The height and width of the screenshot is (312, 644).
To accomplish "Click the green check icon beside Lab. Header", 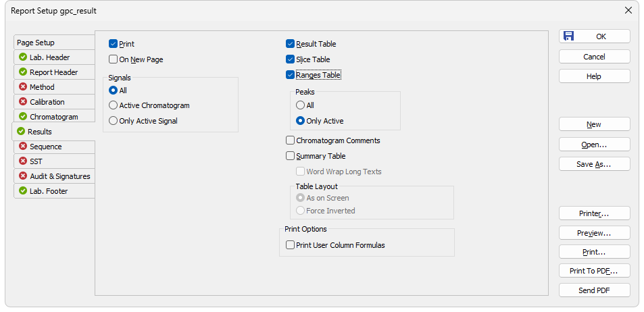I will pos(23,57).
